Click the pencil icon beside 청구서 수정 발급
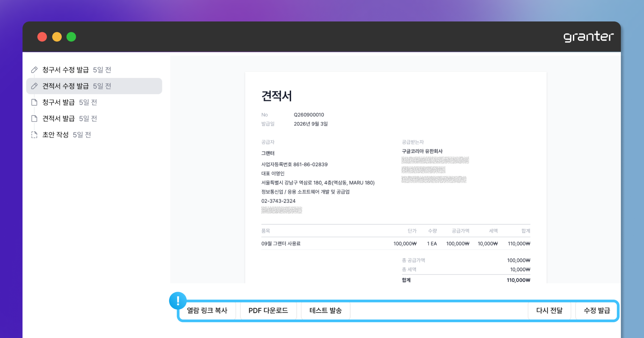Viewport: 644px width, 338px height. pos(34,70)
